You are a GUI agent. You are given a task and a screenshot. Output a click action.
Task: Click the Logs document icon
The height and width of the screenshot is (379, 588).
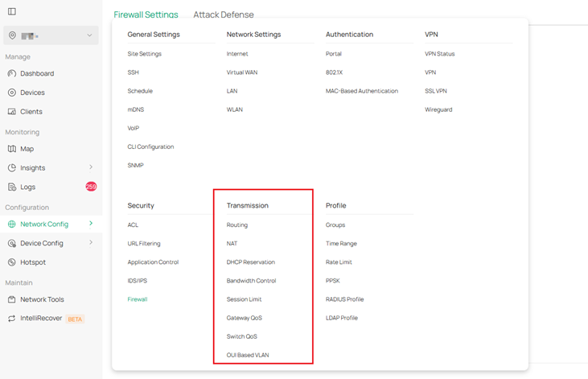coord(12,187)
